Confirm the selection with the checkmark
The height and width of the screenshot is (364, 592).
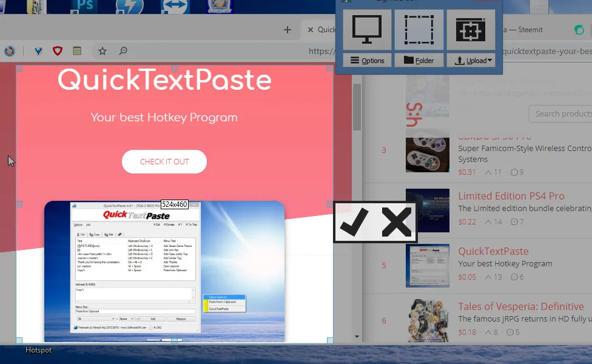[354, 222]
